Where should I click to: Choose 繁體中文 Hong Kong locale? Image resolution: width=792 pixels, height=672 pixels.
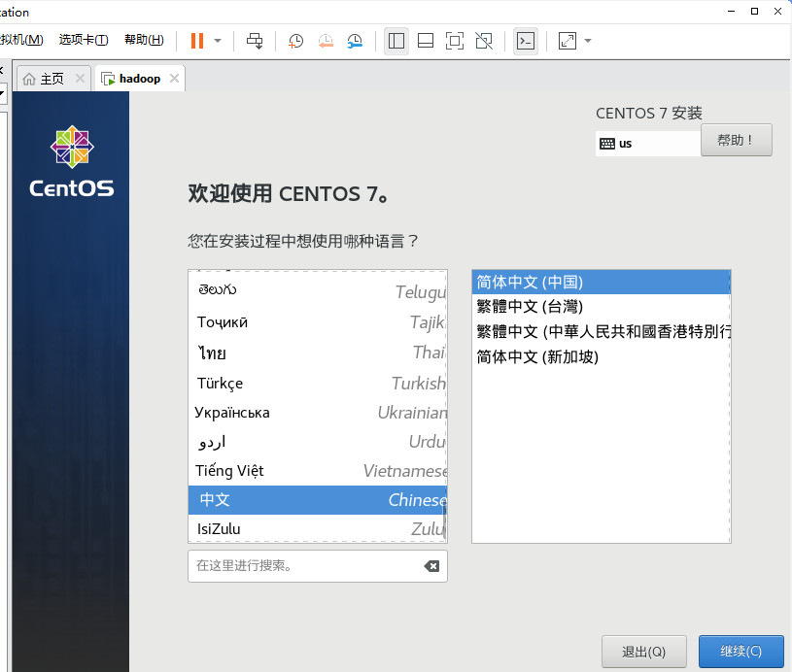coord(602,332)
